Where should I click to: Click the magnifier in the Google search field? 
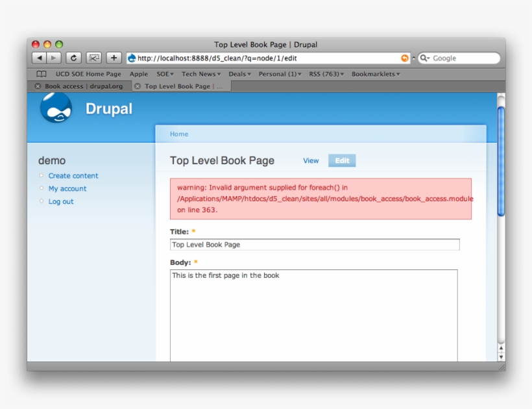click(x=424, y=58)
